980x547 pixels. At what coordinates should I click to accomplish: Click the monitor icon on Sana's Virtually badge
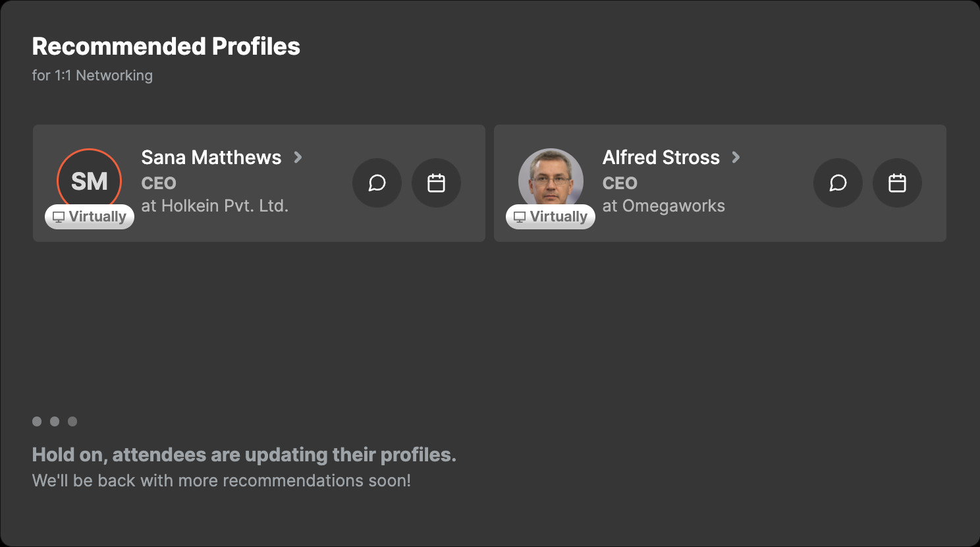pos(58,216)
